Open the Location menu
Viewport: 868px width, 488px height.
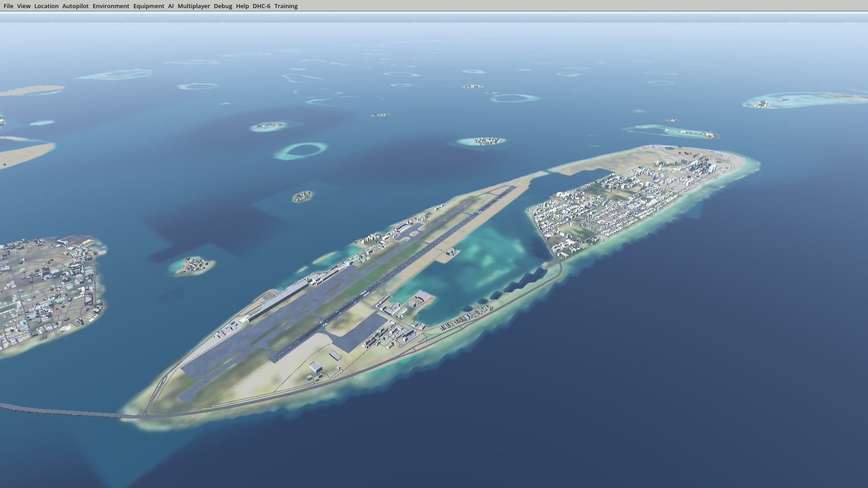[x=46, y=6]
